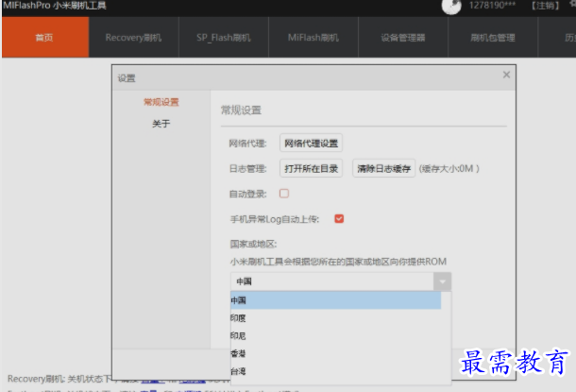Select 常规设置 in settings sidebar
Screen dimensions: 576x392
(161, 102)
